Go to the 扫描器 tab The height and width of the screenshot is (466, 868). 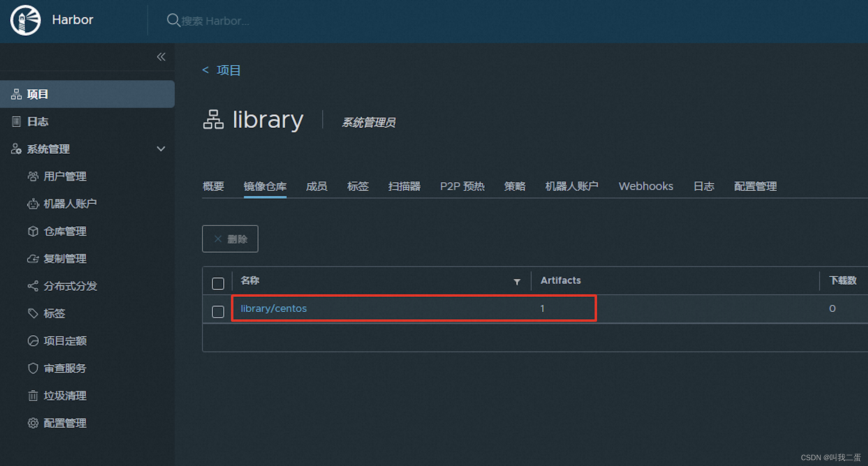pyautogui.click(x=405, y=186)
